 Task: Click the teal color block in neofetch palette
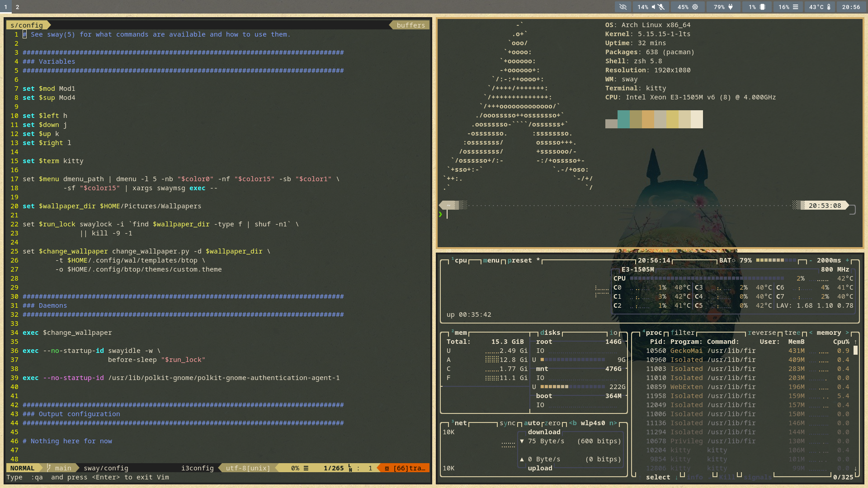coord(623,119)
